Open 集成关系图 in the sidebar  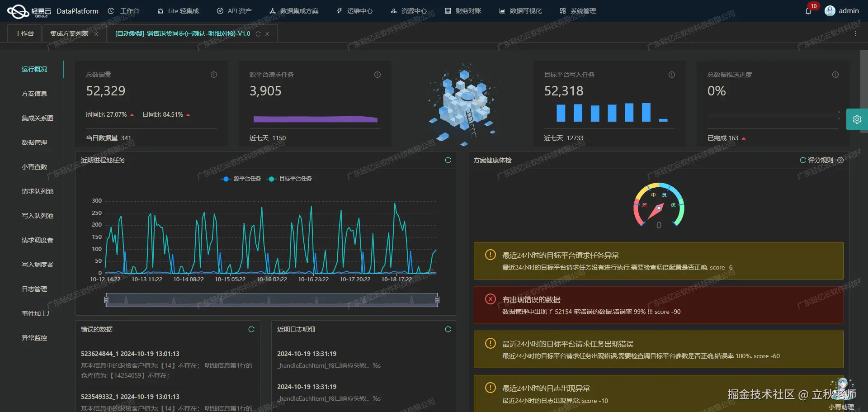[x=38, y=118]
